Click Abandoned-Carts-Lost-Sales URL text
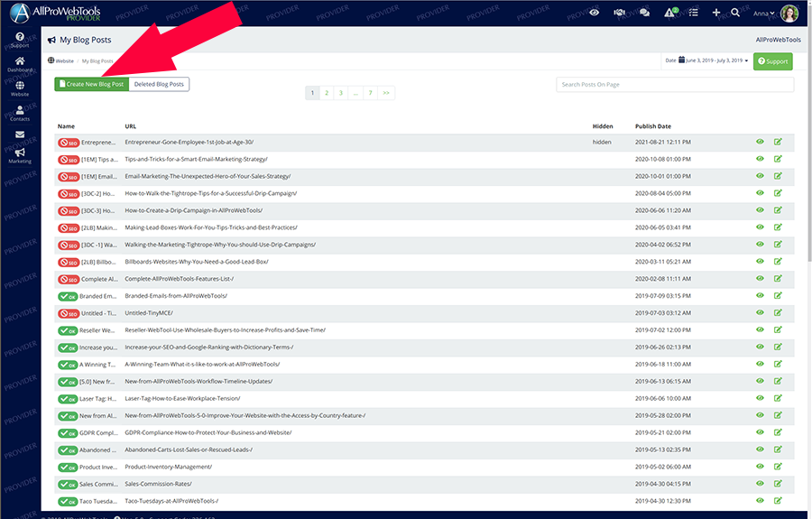Screen dimensions: 812x519 click(x=189, y=449)
